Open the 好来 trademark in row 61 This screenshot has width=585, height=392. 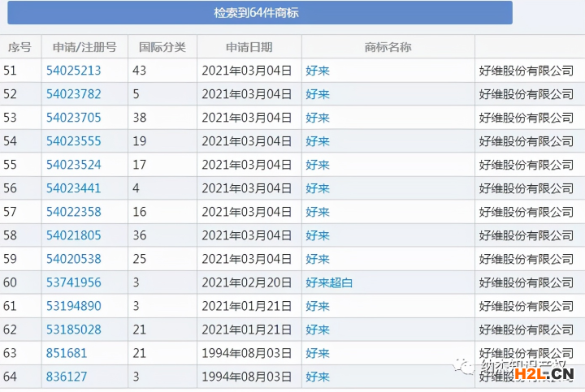click(x=318, y=306)
